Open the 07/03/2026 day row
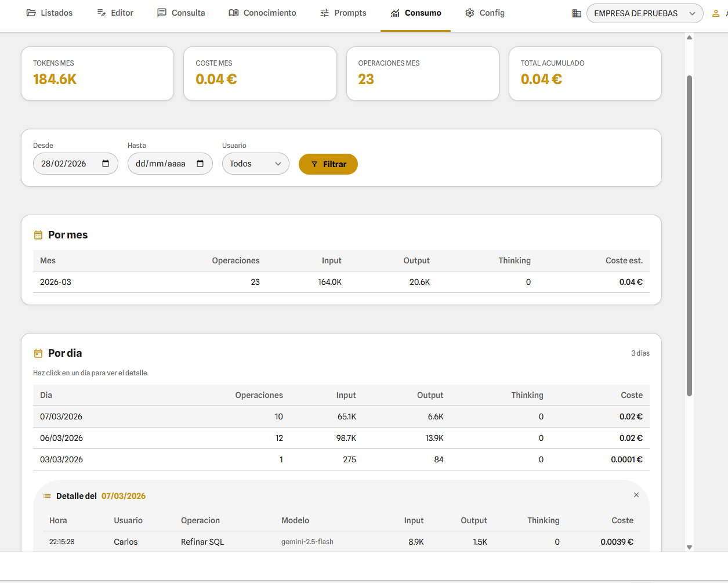This screenshot has width=728, height=583. pos(341,417)
